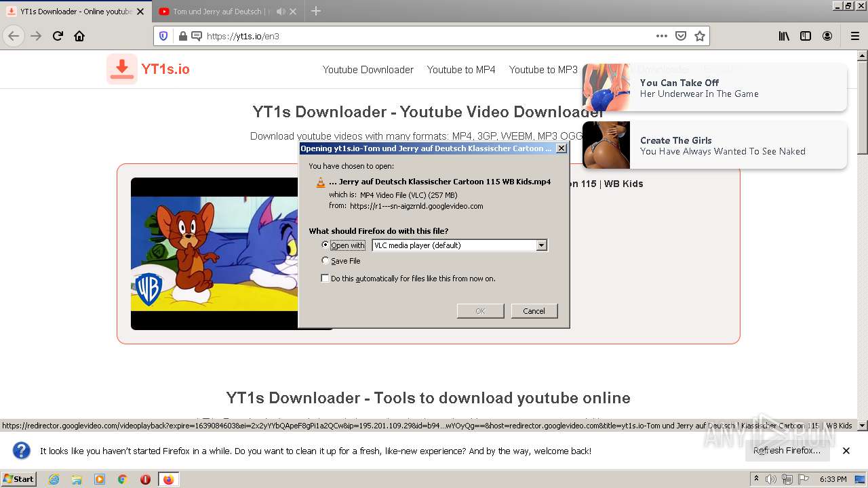Screen dimensions: 868x488
Task: Open tracking protection shield icon
Action: coord(163,36)
